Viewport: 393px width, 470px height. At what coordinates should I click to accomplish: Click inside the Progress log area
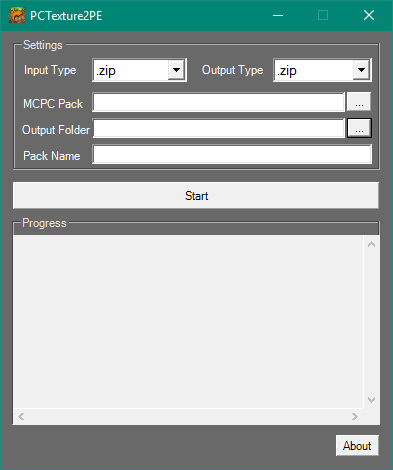(x=188, y=322)
